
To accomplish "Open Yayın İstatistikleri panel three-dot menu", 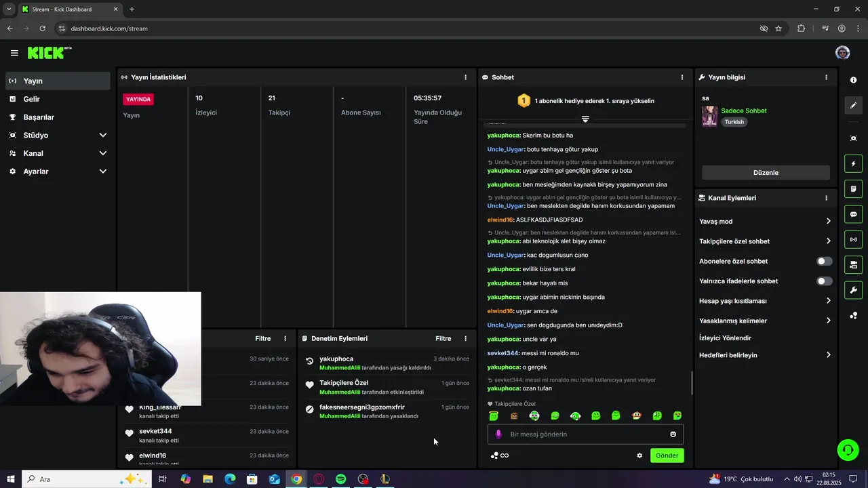I will (465, 77).
